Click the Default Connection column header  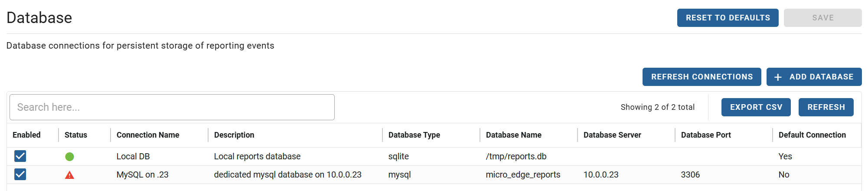point(812,135)
